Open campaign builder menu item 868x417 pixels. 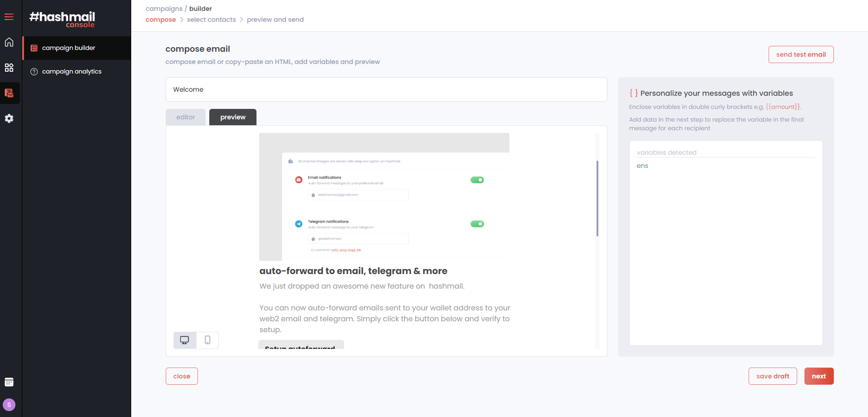pyautogui.click(x=77, y=48)
